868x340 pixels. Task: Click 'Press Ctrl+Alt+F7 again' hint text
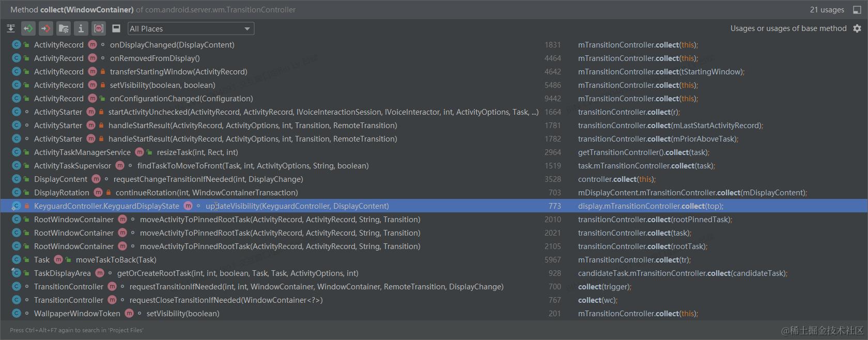tap(76, 330)
